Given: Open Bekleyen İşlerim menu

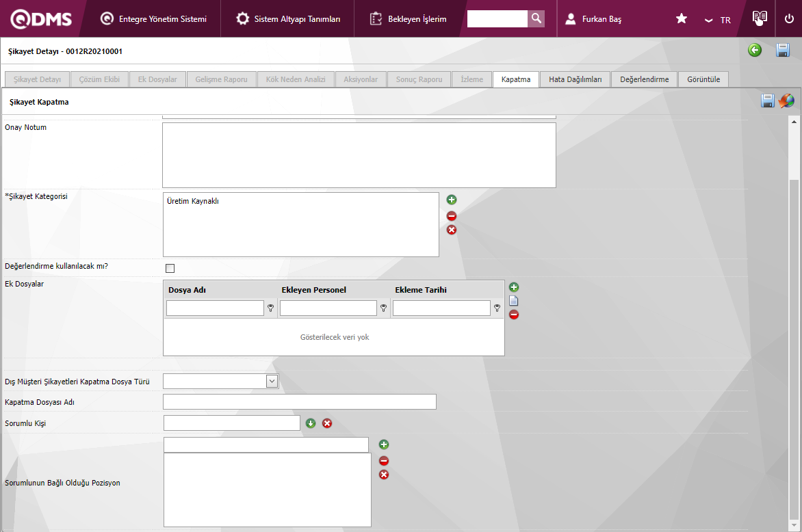Looking at the screenshot, I should (409, 19).
